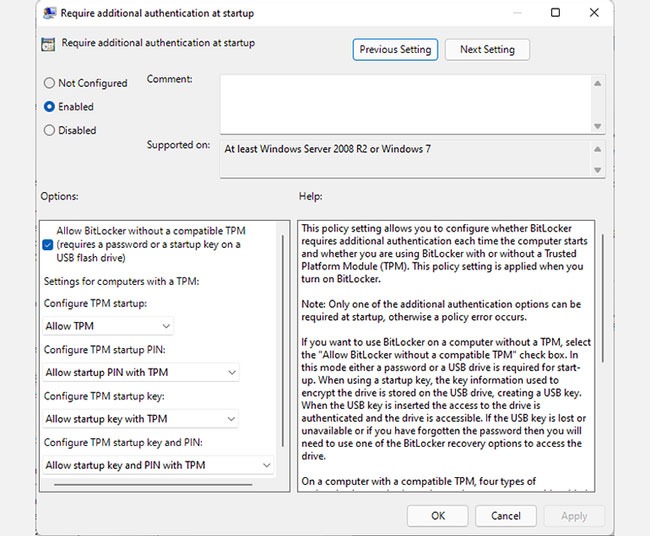The height and width of the screenshot is (536, 650).
Task: Click the Supported on scroll up arrow
Action: pos(597,149)
